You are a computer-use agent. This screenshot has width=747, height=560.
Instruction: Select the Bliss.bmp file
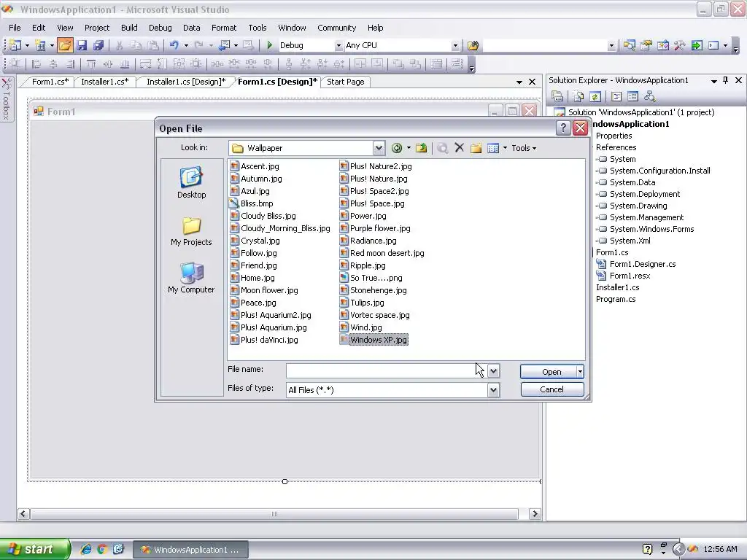click(x=252, y=203)
